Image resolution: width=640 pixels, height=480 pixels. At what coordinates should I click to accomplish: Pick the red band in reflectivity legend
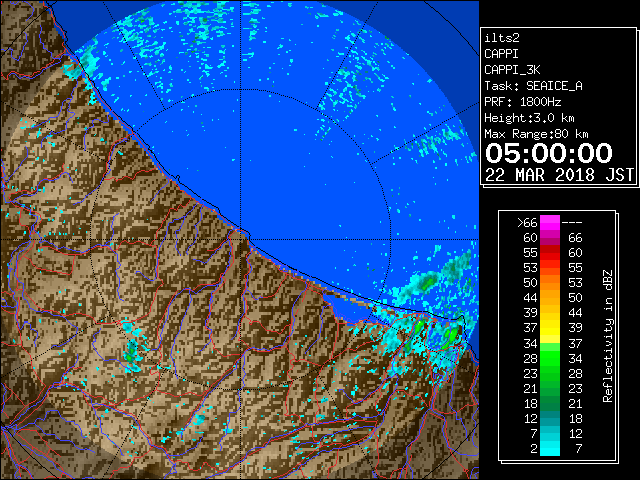[550, 253]
